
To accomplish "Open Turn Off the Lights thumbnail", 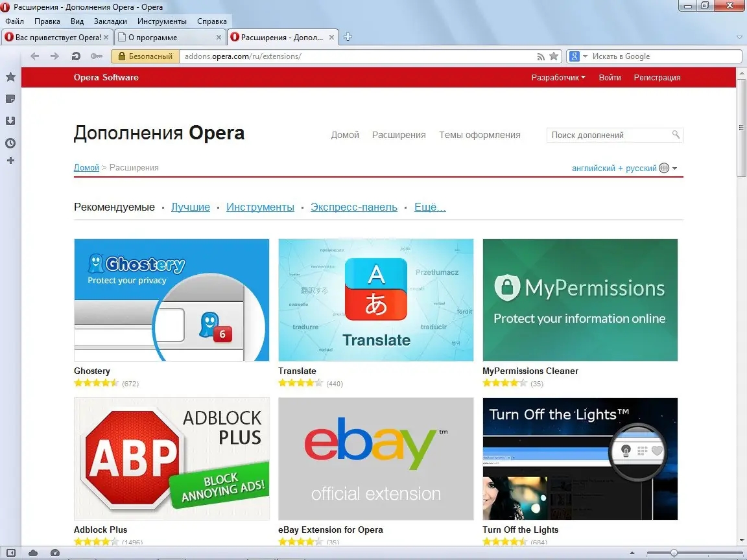I will pos(580,459).
